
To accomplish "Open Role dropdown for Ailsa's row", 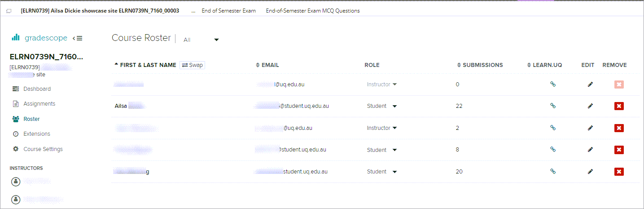I will pyautogui.click(x=382, y=106).
